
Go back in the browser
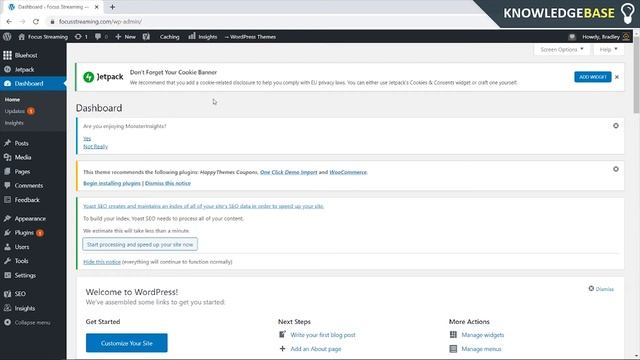point(9,22)
